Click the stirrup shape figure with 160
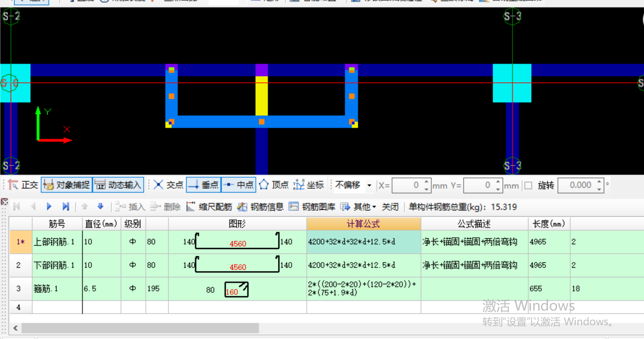644x339 pixels. point(236,289)
